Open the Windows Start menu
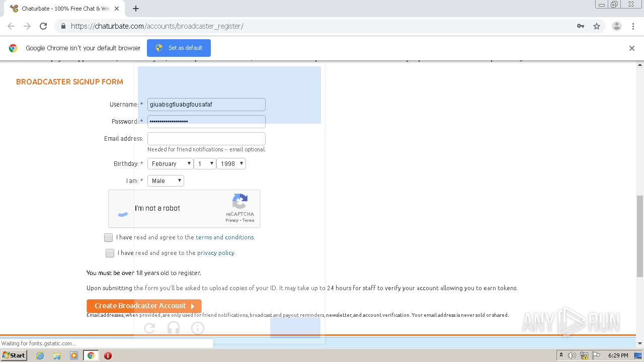 coord(14,355)
